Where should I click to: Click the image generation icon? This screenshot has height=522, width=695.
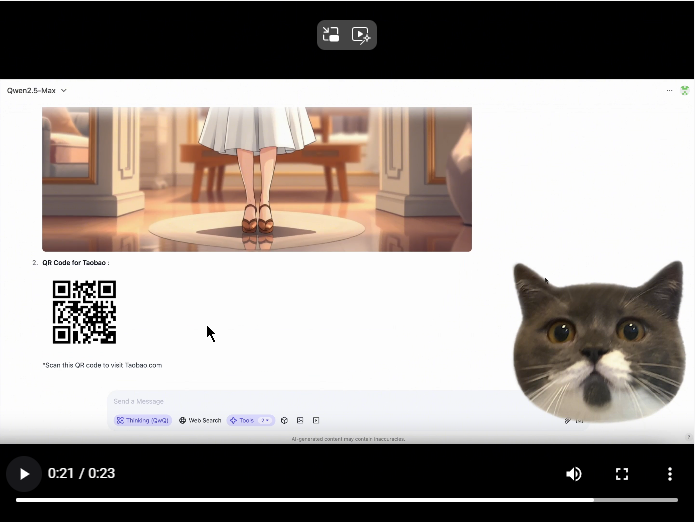(x=300, y=421)
